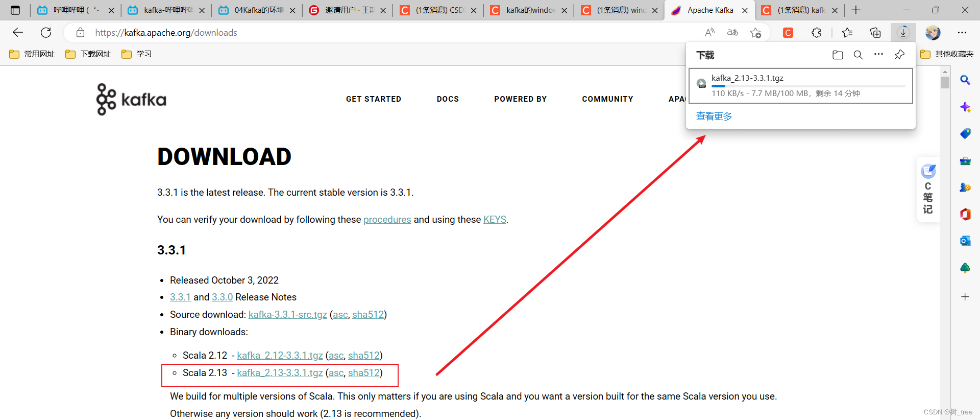Open the sidebar Discover sparkle icon

(965, 107)
